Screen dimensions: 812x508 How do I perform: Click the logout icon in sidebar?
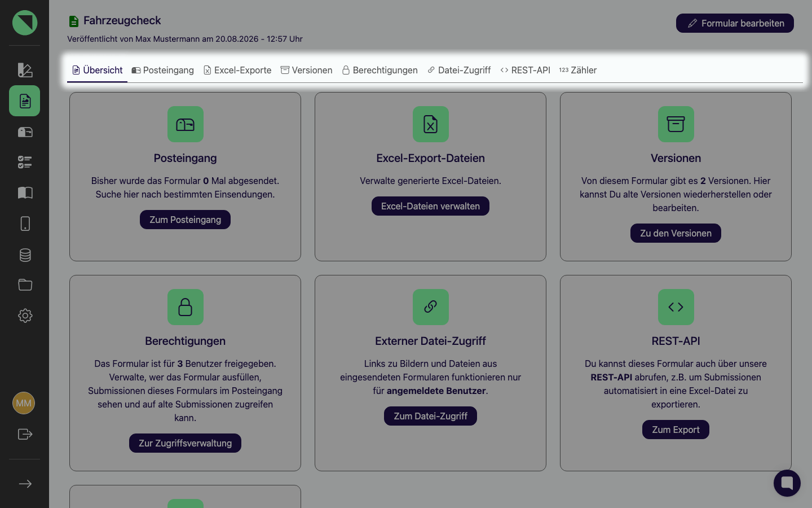coord(25,434)
